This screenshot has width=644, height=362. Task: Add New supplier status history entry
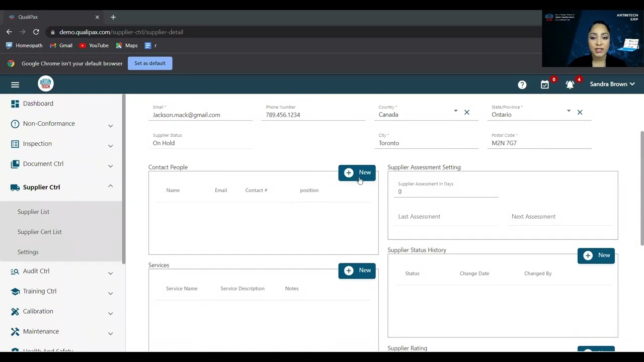coord(596,255)
